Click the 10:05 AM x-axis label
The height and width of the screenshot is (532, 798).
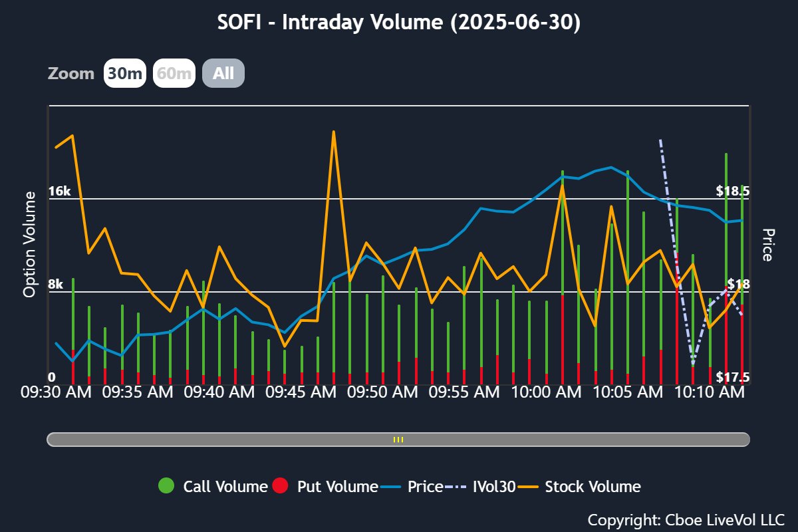627,392
